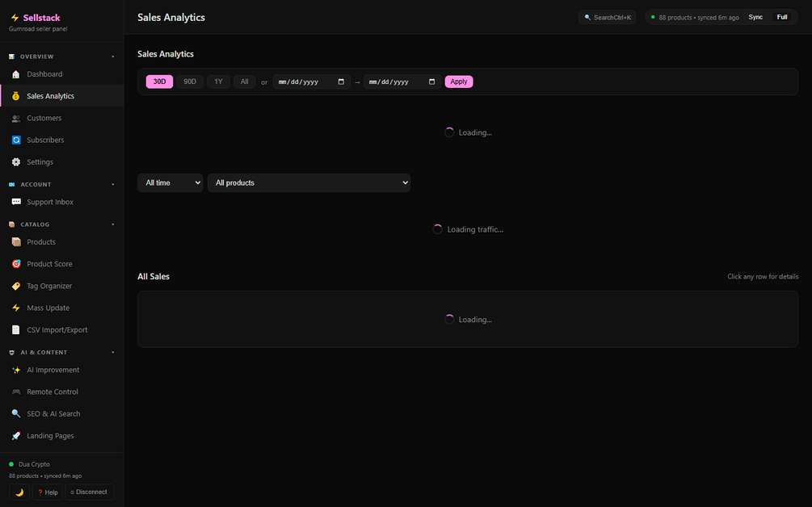812x507 pixels.
Task: Open calendar picker on end date field
Action: click(432, 82)
